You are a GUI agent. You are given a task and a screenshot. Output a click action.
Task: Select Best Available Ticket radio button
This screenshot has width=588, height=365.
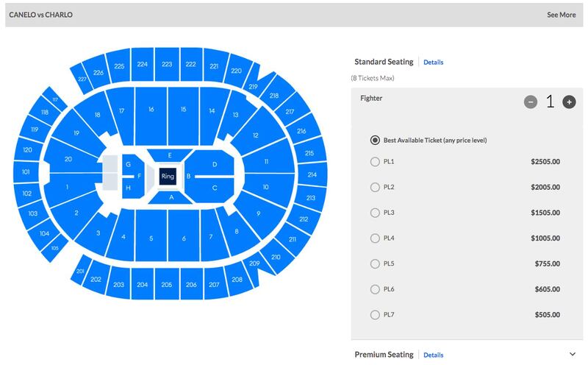[375, 140]
